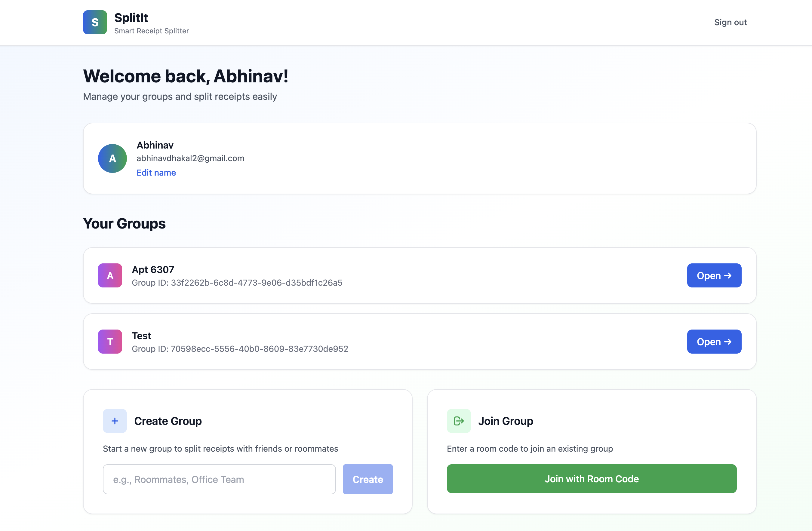The width and height of the screenshot is (812, 531).
Task: Open the Test group
Action: [x=714, y=341]
